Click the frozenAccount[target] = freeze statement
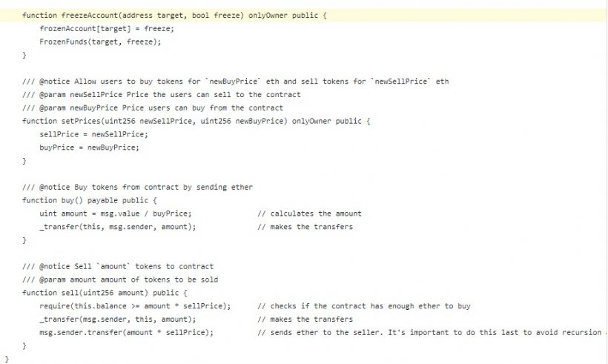Screen dimensions: 608x364 107,28
